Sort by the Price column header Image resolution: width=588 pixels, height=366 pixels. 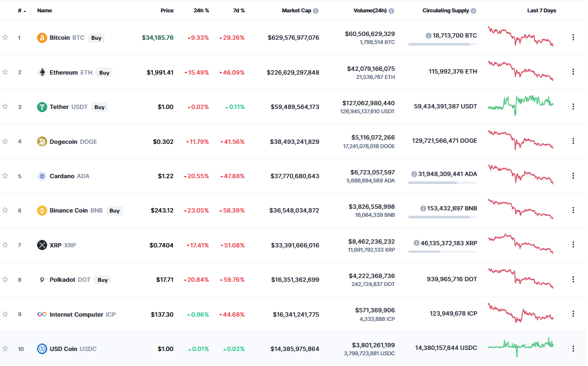click(167, 11)
